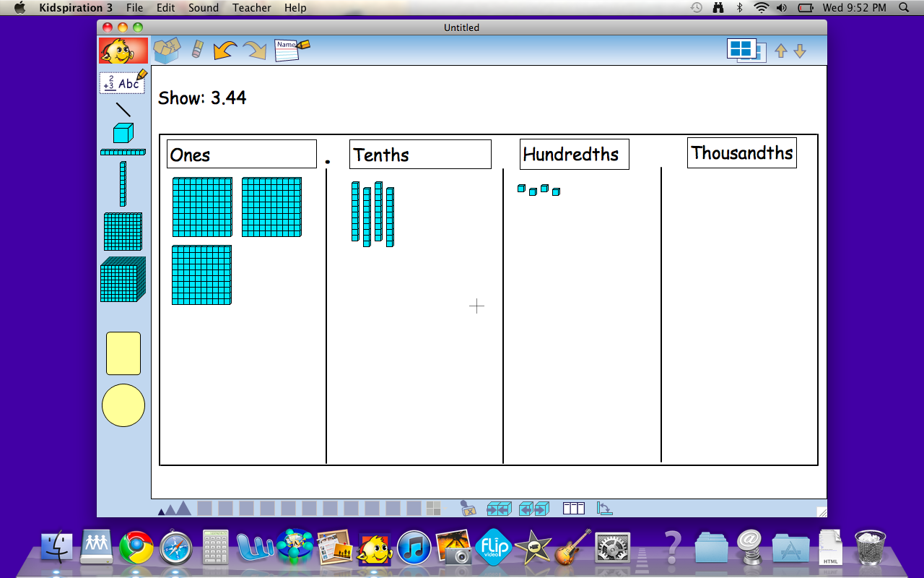Open iTunes from the Dock
Screen dimensions: 924x578
click(414, 548)
